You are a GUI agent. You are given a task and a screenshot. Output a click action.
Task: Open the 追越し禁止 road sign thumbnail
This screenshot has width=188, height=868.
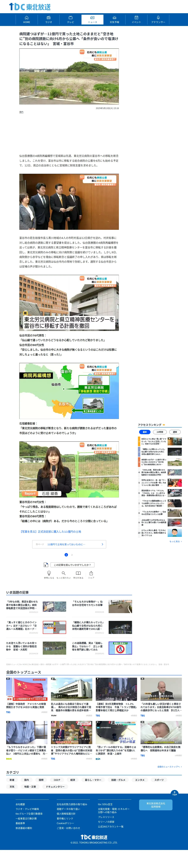(120, 648)
